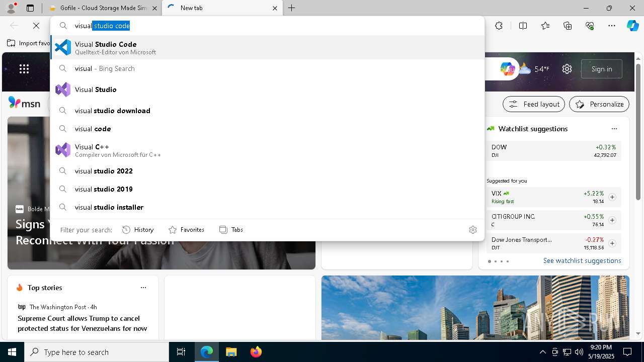Viewport: 644px width, 362px height.
Task: Switch to Gofile Cloud Storage tab
Action: coord(103,8)
